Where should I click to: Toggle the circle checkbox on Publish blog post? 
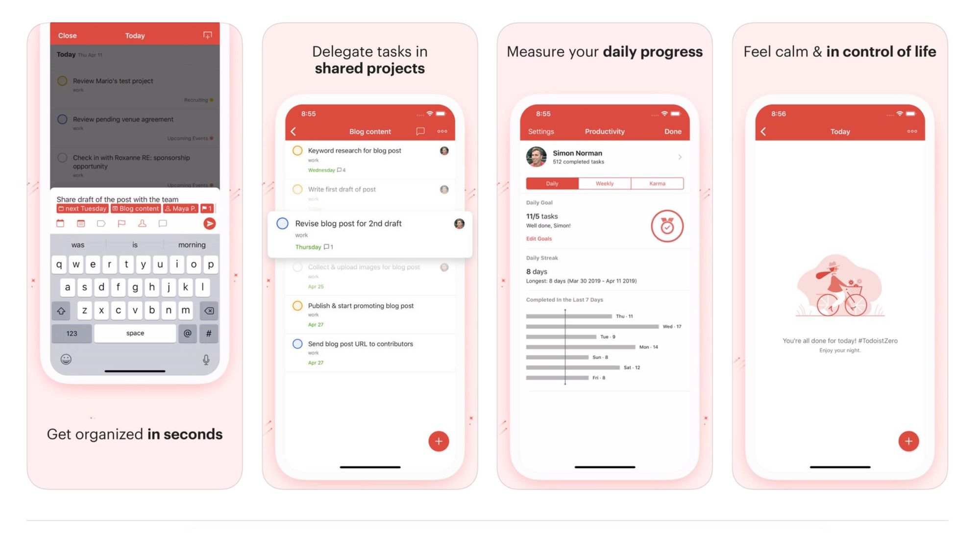[x=294, y=305]
